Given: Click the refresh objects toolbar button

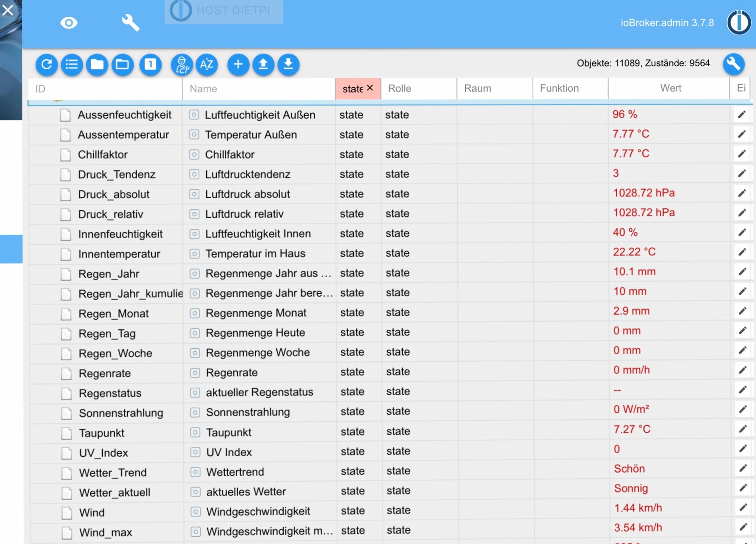Looking at the screenshot, I should (x=46, y=65).
